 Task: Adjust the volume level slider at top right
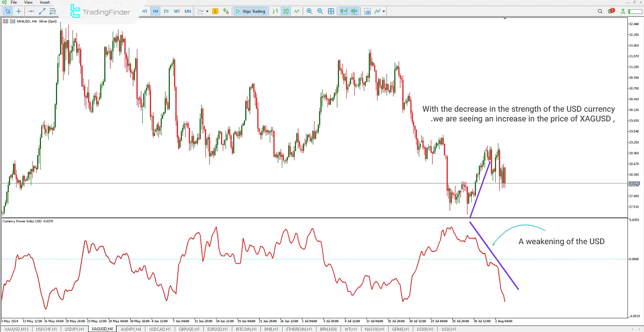tap(635, 11)
